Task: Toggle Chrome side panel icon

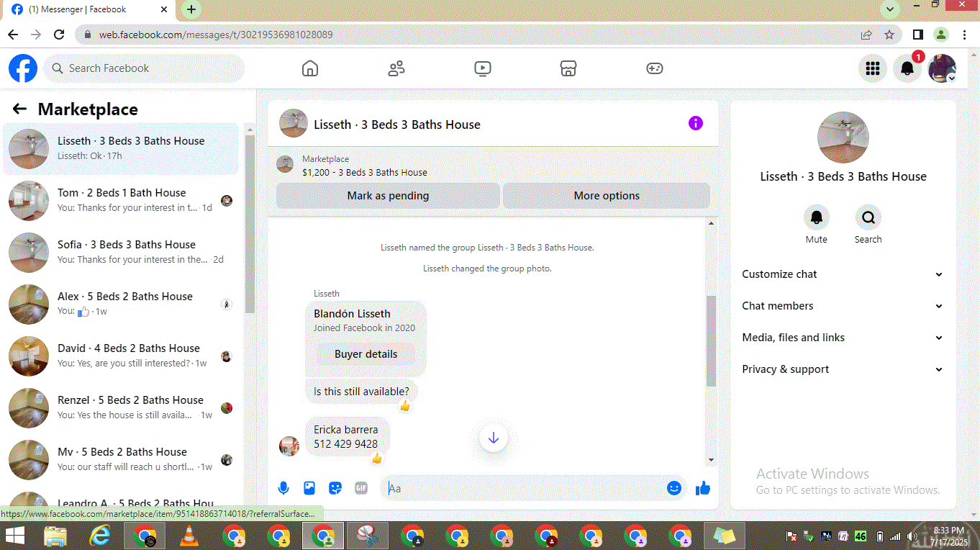Action: (x=918, y=35)
